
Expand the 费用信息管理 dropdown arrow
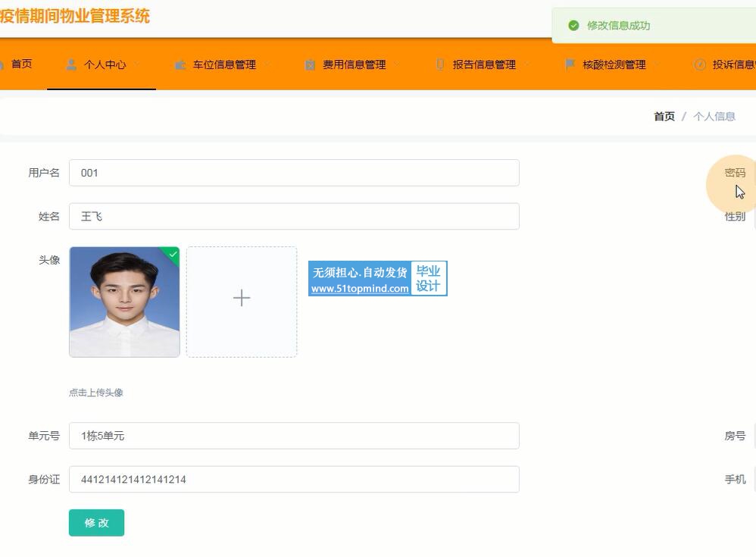pos(397,64)
